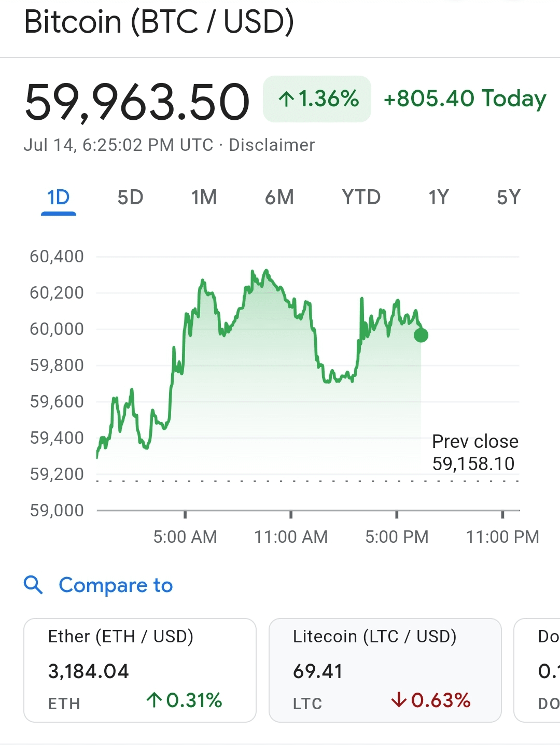
Task: Open the 5Y chart view
Action: pyautogui.click(x=508, y=198)
